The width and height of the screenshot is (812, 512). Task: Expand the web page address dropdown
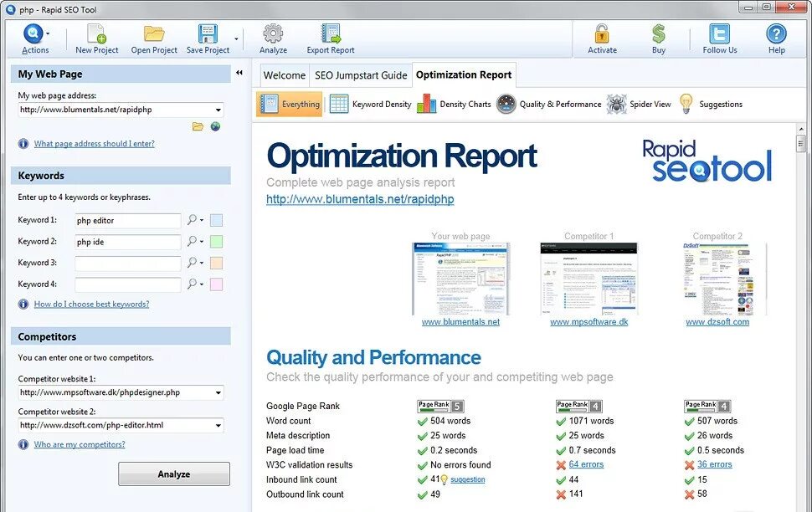(218, 110)
